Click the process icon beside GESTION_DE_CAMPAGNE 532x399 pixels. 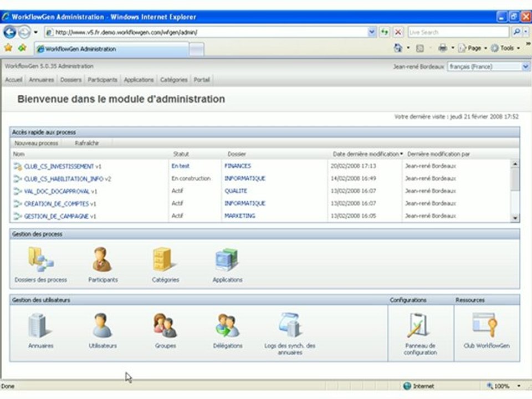click(x=18, y=216)
